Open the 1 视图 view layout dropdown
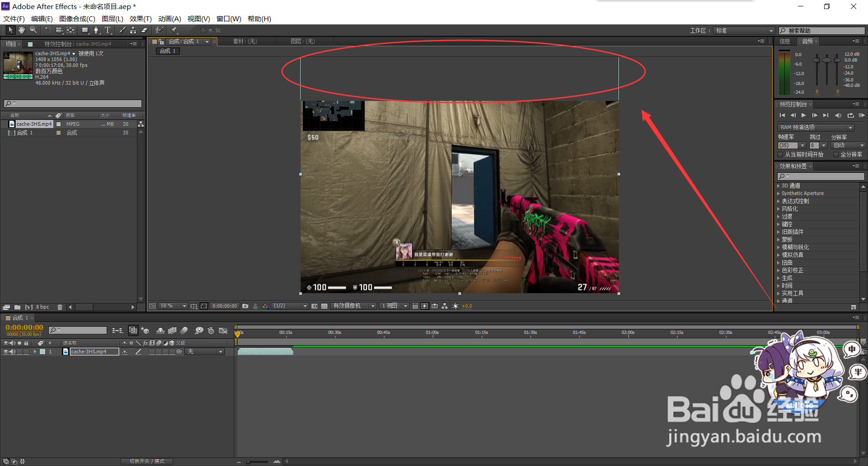This screenshot has height=466, width=868. tap(394, 306)
